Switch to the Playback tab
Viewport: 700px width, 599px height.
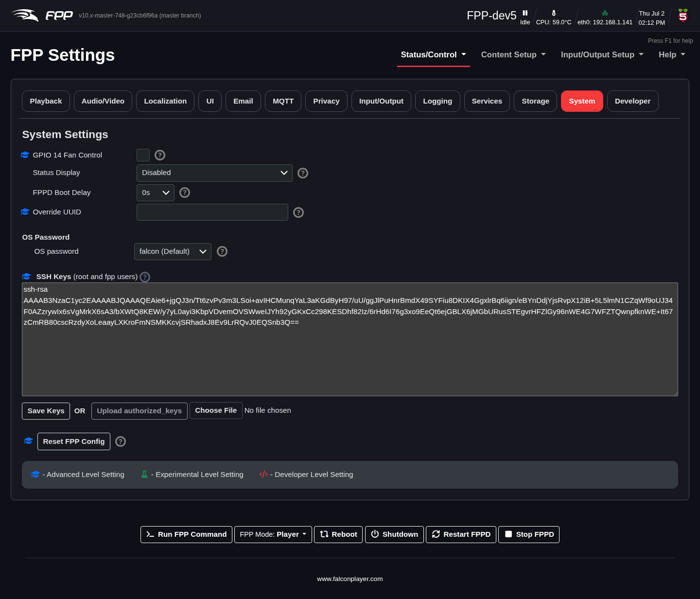[46, 101]
